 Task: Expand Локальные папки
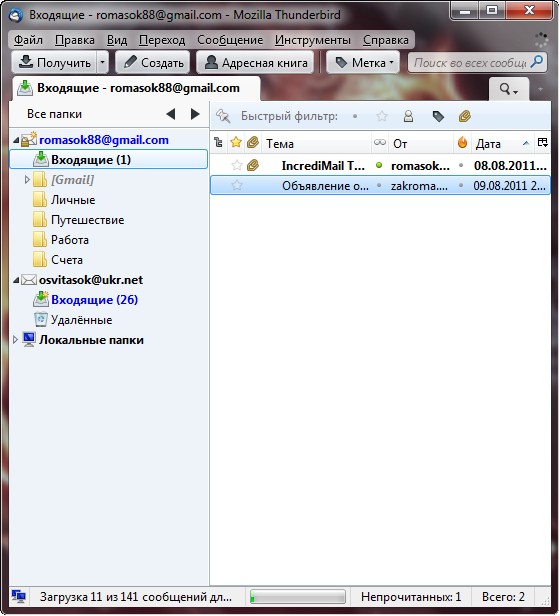[15, 340]
